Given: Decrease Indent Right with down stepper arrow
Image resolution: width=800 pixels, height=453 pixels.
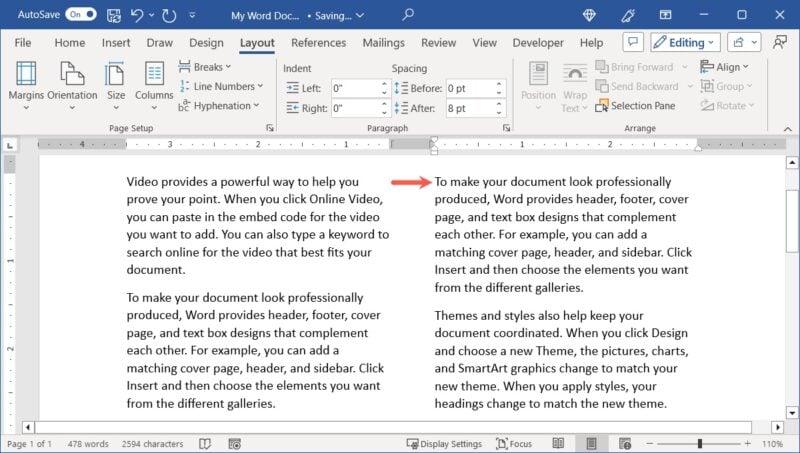Looking at the screenshot, I should pos(384,112).
